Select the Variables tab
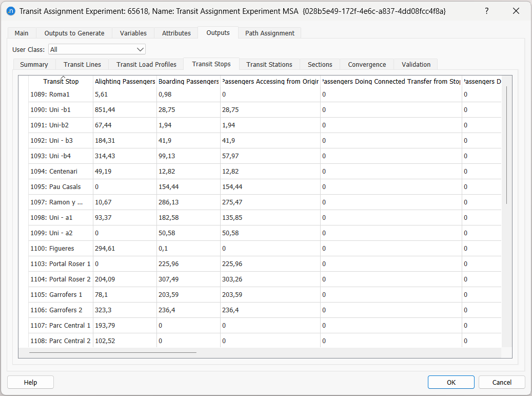Screen dimensions: 532x396 133,32
